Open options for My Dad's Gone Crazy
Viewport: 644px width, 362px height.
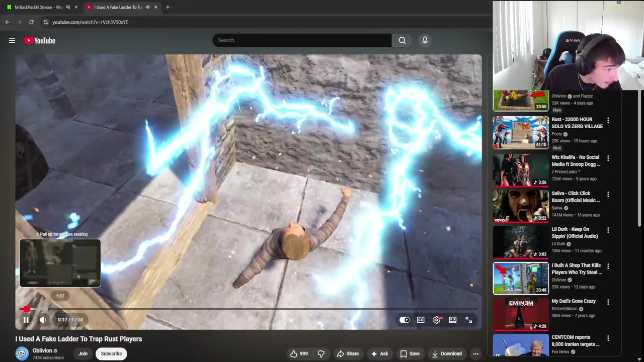point(608,302)
